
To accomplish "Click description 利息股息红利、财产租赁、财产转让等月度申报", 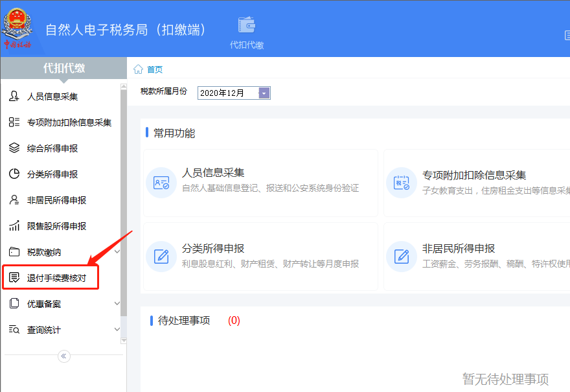I will click(x=271, y=264).
